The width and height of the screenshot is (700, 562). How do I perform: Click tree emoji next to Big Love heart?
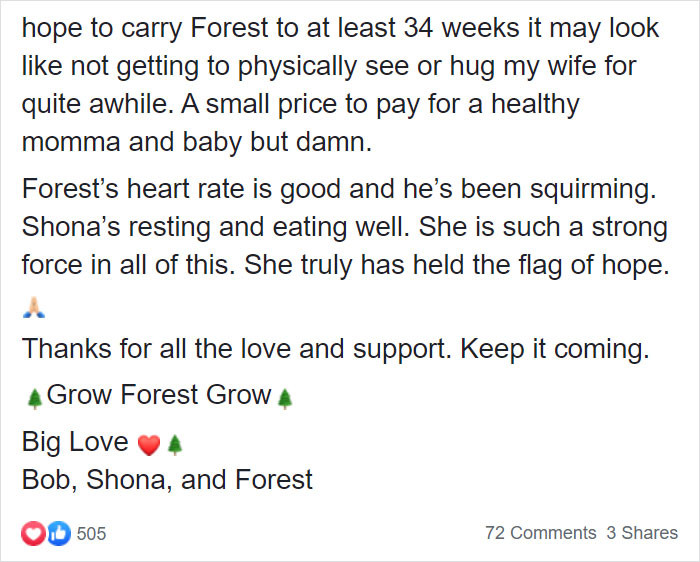[175, 445]
